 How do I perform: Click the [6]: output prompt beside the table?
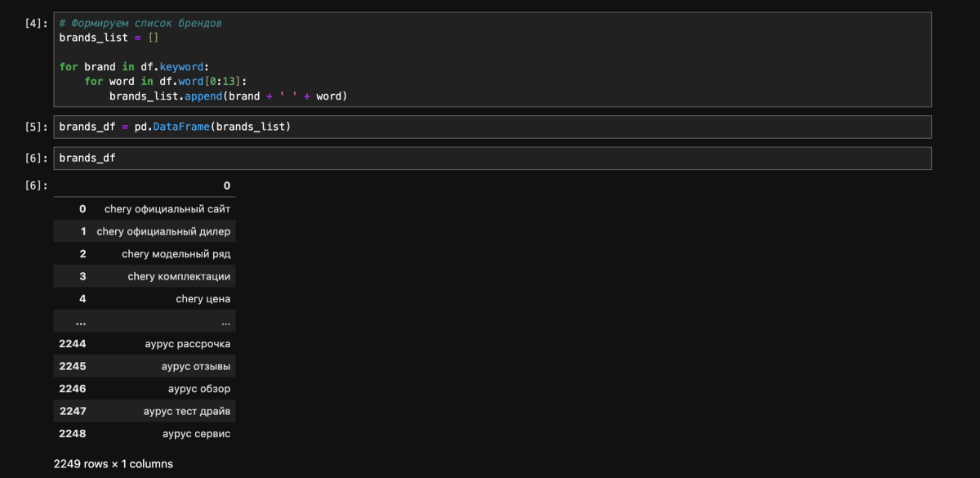pos(37,185)
